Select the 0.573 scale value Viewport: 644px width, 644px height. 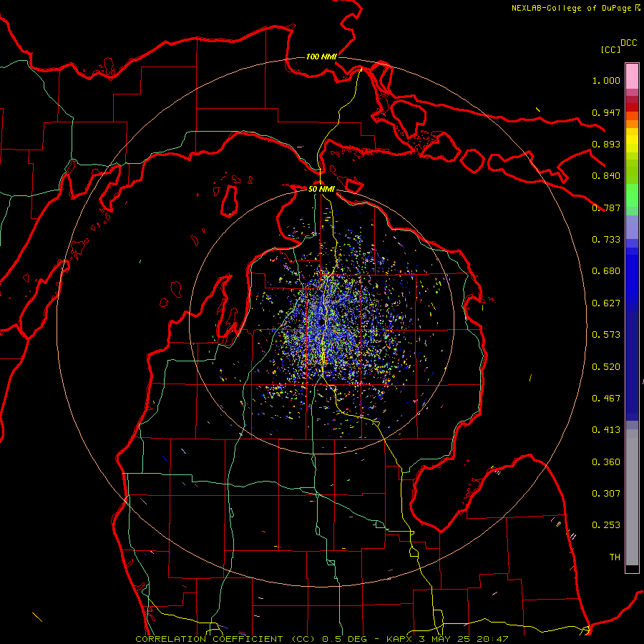[606, 335]
